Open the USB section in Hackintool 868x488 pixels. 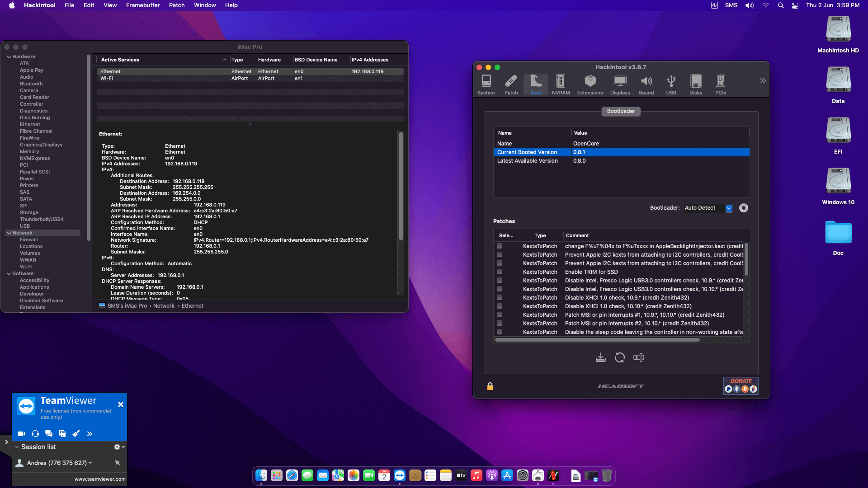click(671, 84)
